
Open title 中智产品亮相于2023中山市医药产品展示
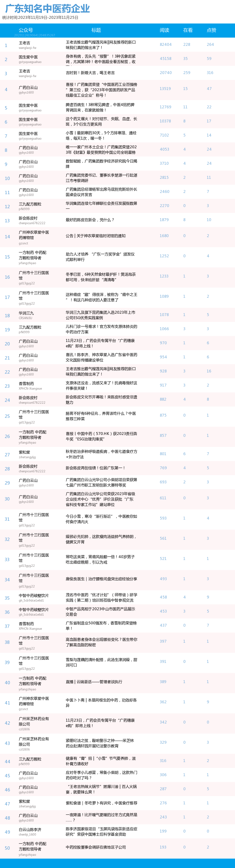pyautogui.click(x=101, y=612)
